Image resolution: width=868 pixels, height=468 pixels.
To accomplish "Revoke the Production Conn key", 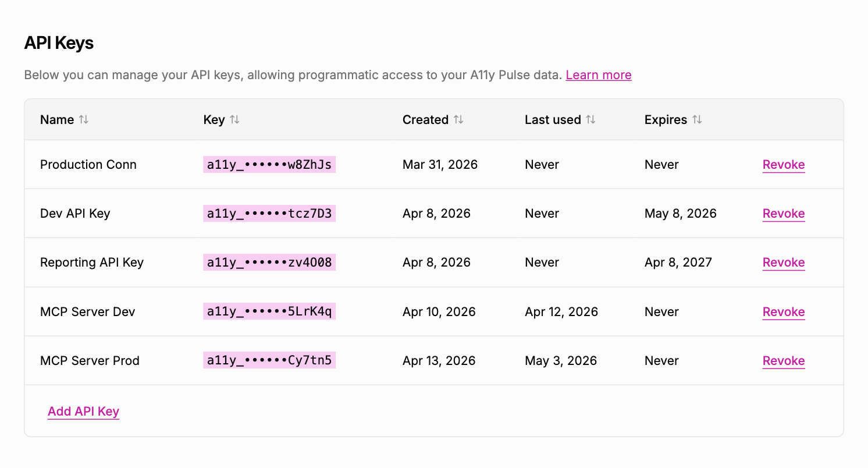I will (784, 165).
